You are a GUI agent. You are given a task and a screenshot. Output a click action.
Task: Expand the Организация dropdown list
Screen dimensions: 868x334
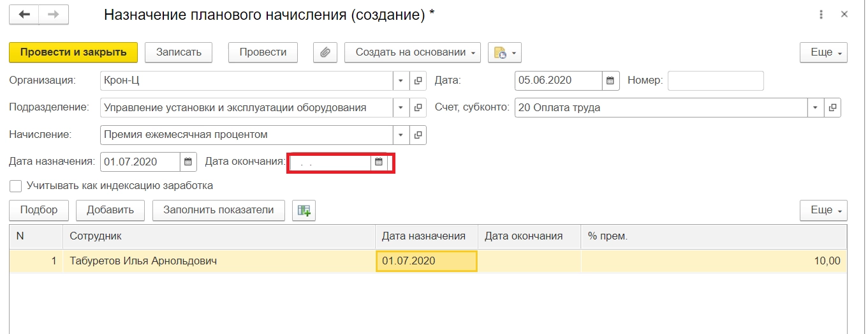click(x=401, y=80)
